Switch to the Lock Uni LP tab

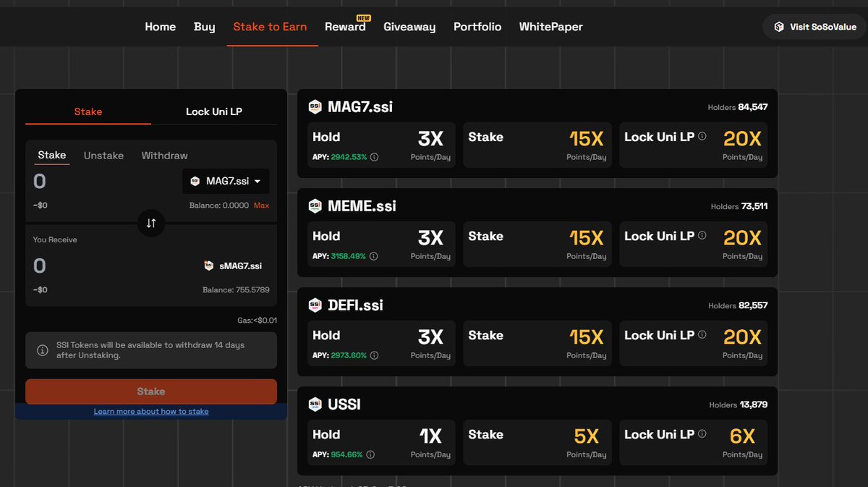click(214, 112)
